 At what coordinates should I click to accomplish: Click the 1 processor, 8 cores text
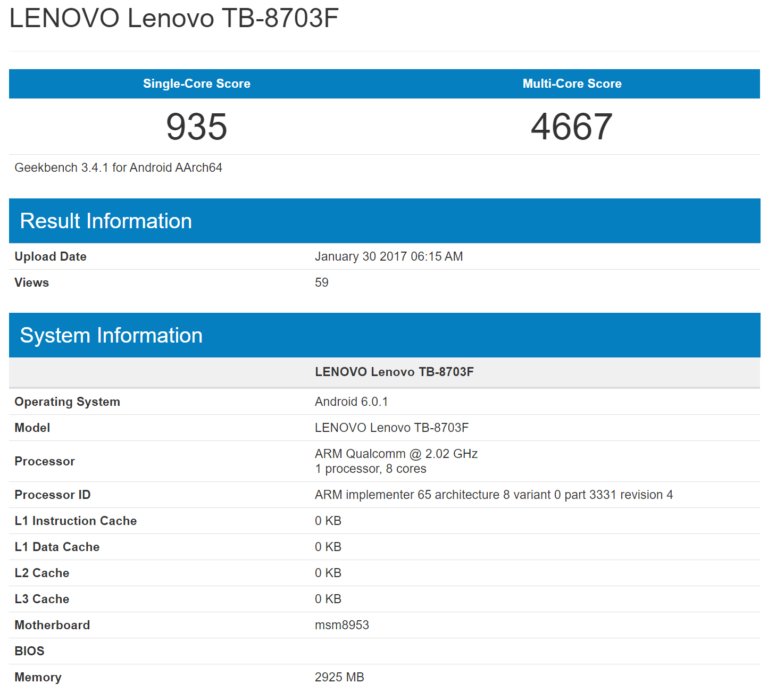pos(371,469)
